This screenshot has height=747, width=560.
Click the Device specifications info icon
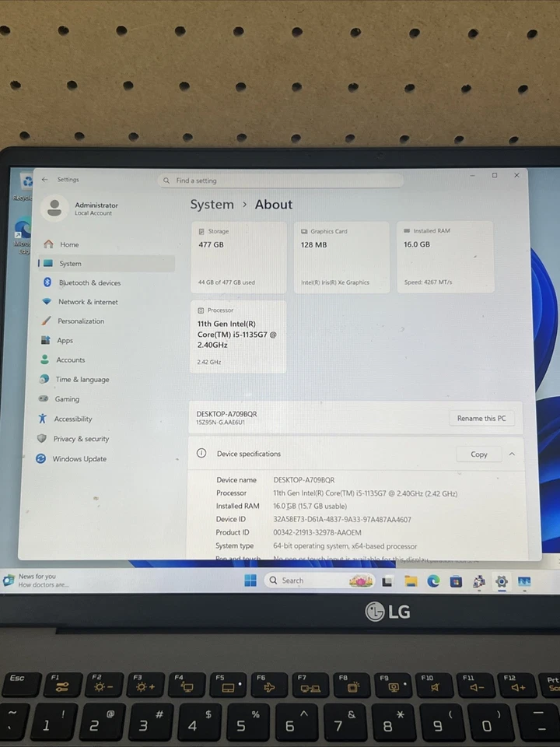tap(201, 453)
